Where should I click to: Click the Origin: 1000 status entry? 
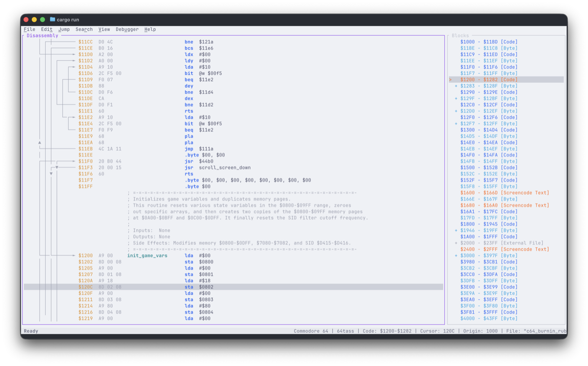(480, 331)
